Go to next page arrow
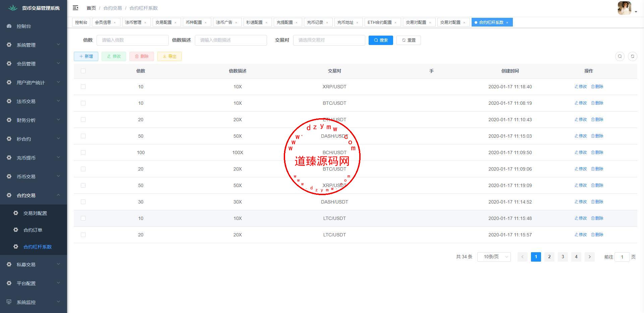The height and width of the screenshot is (313, 644). pos(590,257)
